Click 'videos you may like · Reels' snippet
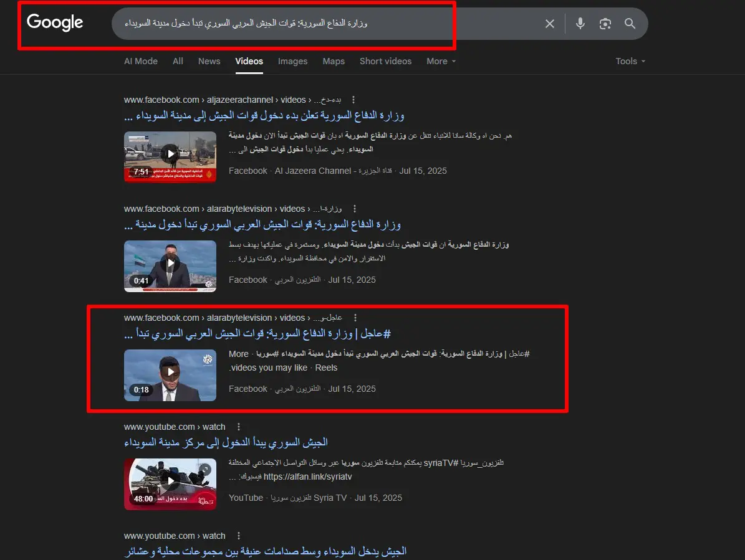The image size is (745, 560). tap(283, 368)
